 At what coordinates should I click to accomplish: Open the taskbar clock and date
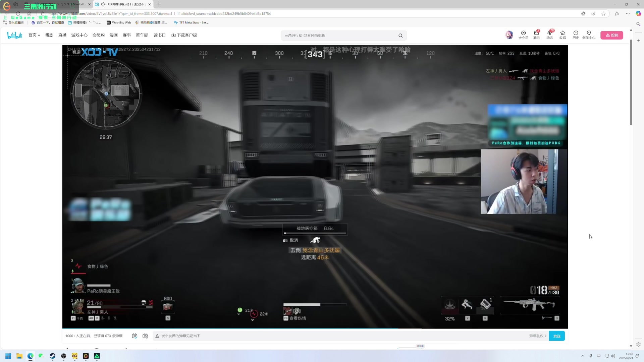[x=626, y=356]
